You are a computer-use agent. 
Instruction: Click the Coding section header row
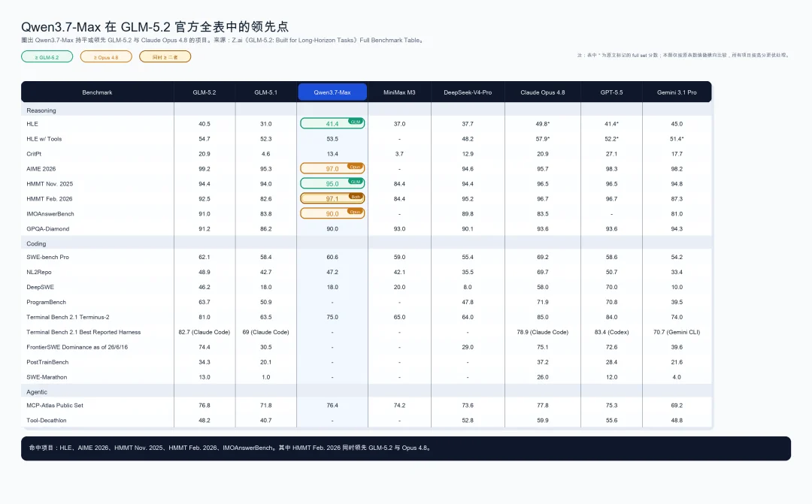click(x=367, y=243)
